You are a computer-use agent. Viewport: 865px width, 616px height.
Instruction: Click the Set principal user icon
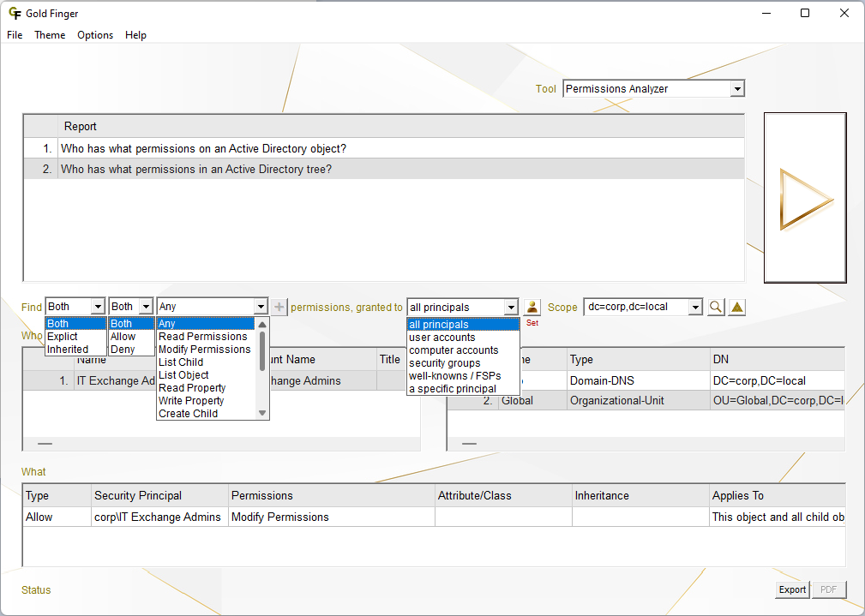532,307
